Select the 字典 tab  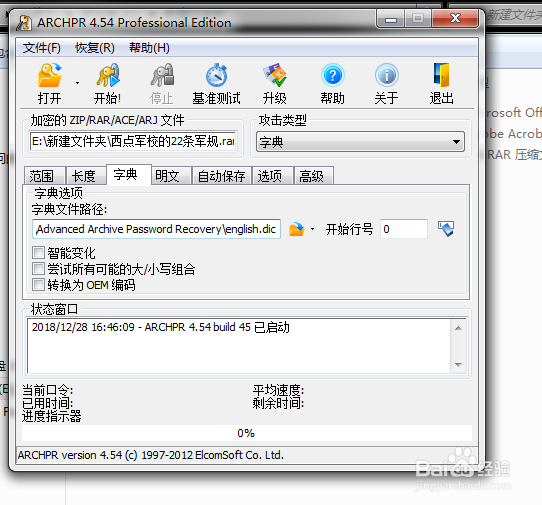129,174
